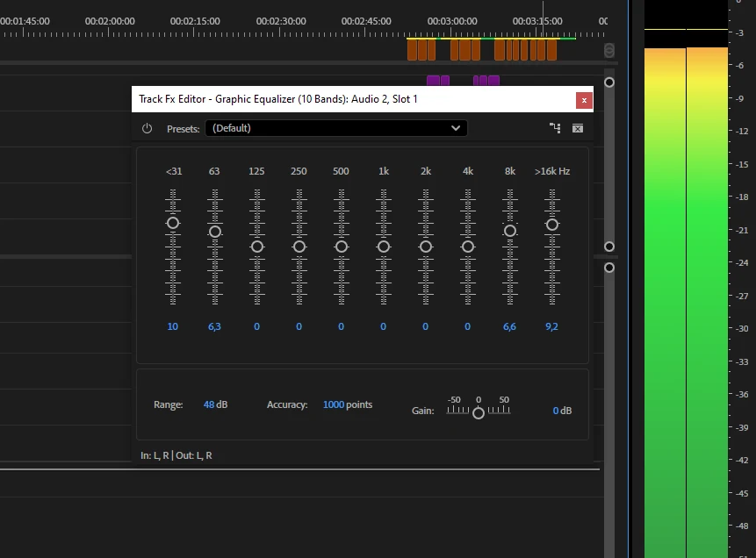Click the Range value 48 dB
This screenshot has height=558, width=756.
(215, 404)
